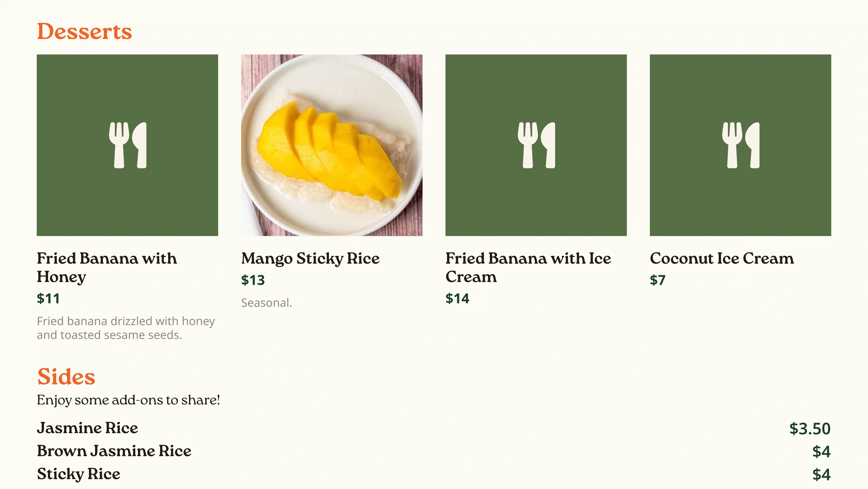Click the Sides section heading
868x489 pixels.
point(66,376)
